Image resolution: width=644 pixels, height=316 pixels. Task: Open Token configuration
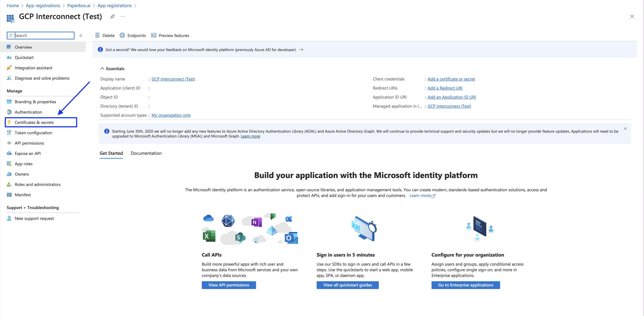[33, 133]
